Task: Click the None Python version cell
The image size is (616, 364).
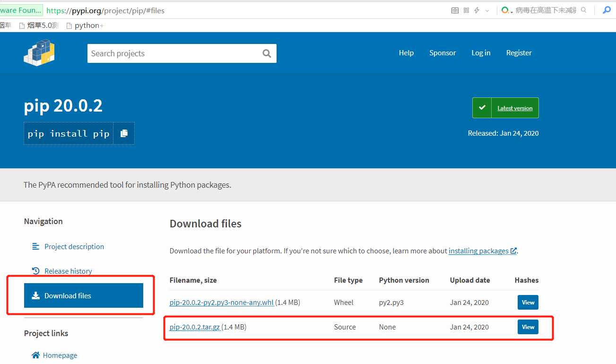Action: point(387,327)
